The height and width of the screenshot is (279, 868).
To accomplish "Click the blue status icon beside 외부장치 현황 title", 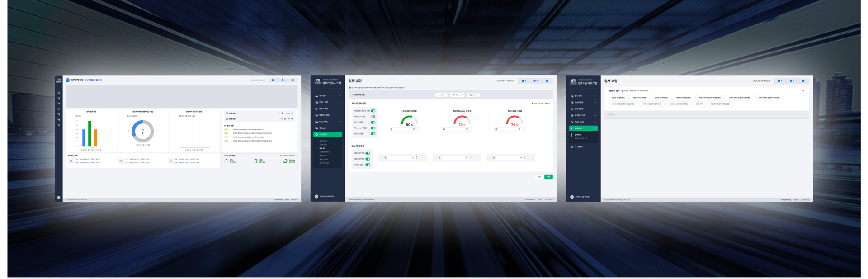I will point(67,80).
